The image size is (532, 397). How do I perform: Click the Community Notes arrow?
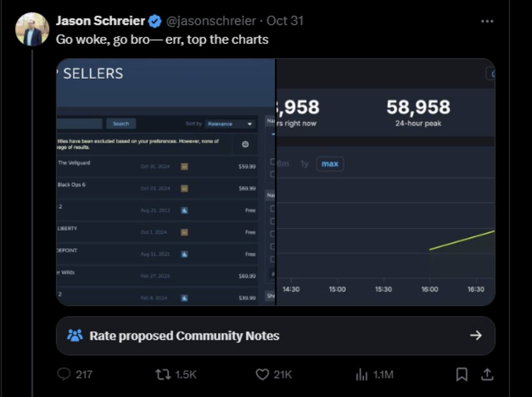click(476, 335)
